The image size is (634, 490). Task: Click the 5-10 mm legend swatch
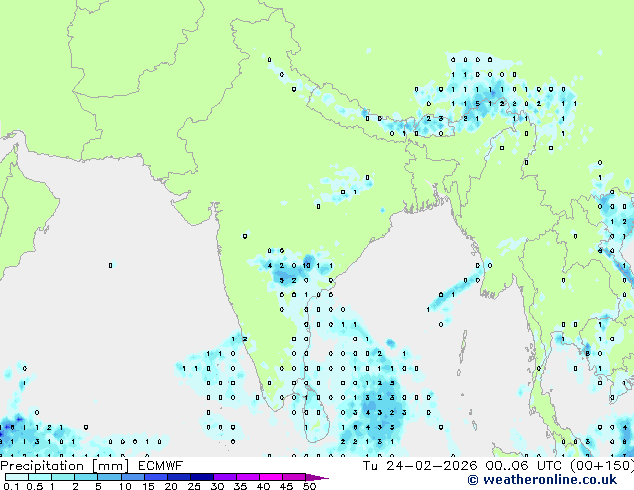click(x=109, y=477)
